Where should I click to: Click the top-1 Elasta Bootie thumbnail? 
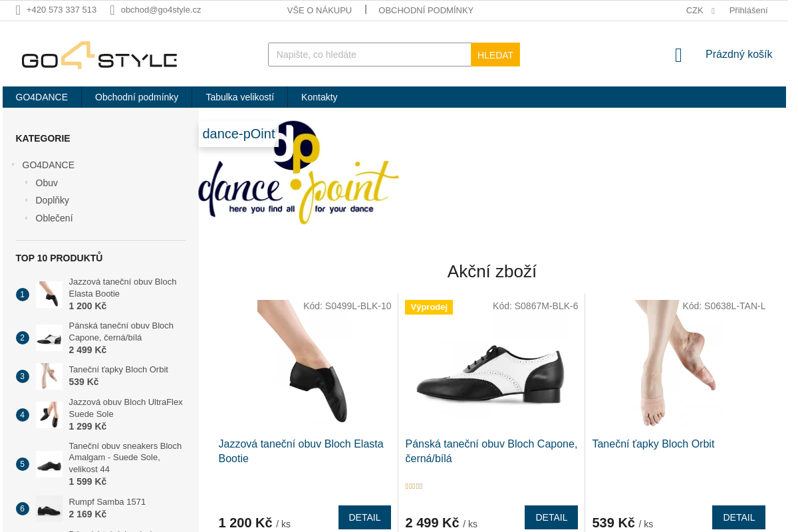(49, 294)
